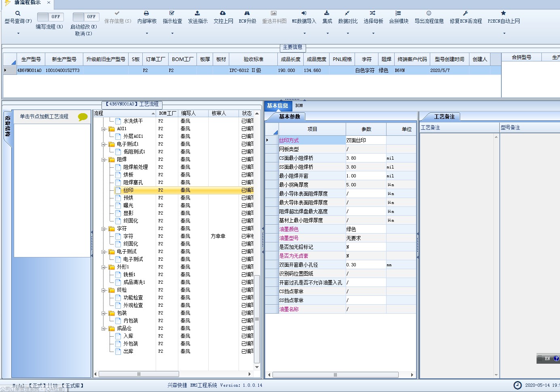Sort by 生产型号 column header

[x=31, y=59]
